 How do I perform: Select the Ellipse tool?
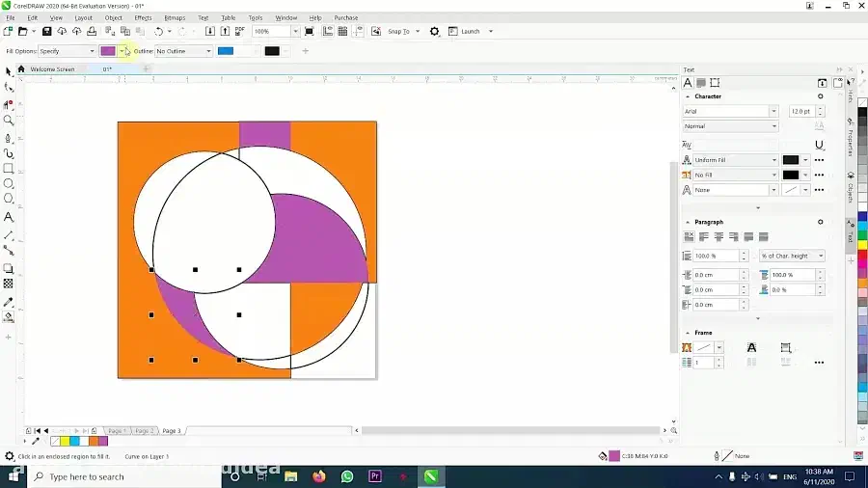9,183
